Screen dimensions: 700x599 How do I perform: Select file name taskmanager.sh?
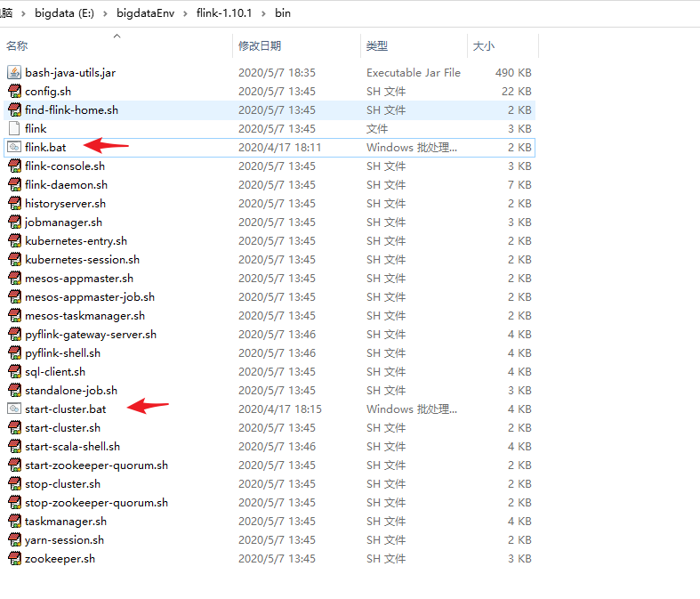tap(66, 522)
